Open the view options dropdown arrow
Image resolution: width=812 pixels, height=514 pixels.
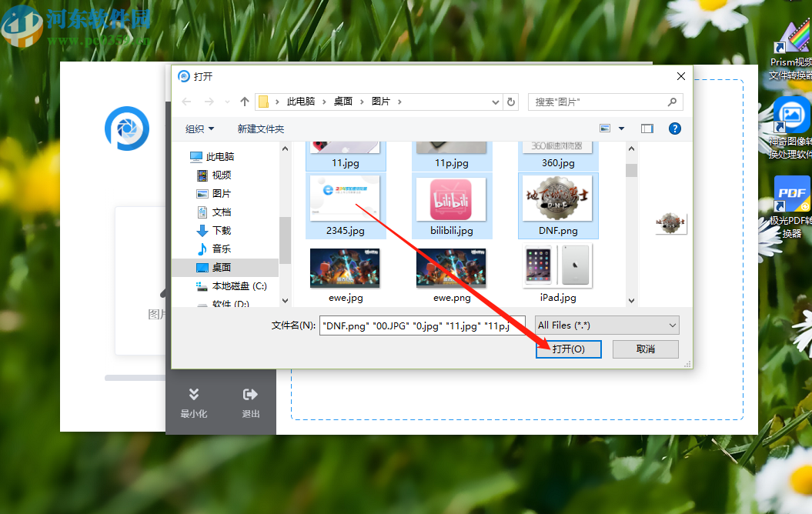click(x=621, y=128)
